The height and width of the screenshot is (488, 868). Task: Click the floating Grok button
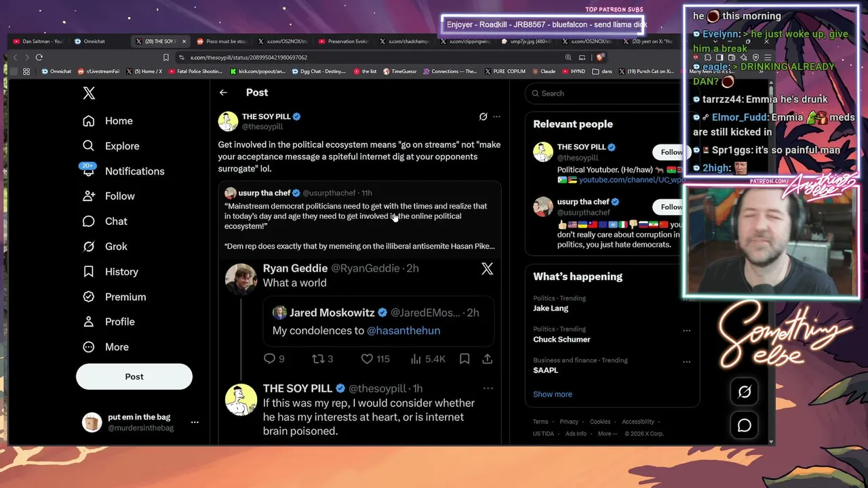pos(745,392)
